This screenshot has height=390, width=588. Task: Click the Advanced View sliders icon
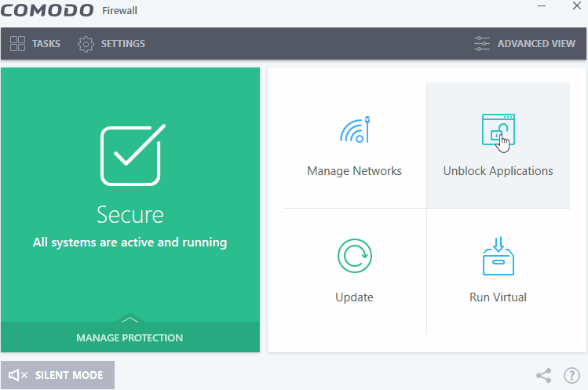click(x=482, y=44)
